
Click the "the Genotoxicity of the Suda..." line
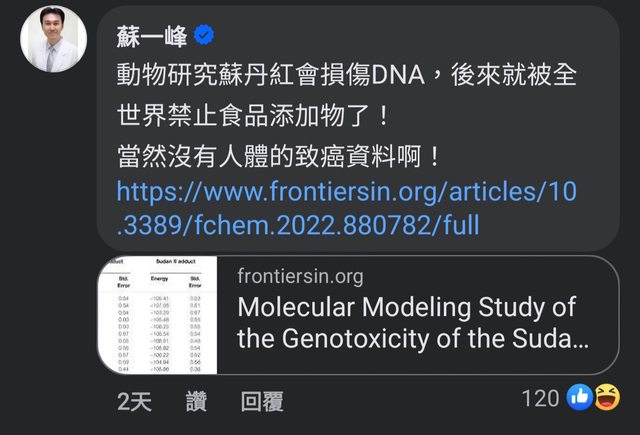(413, 338)
